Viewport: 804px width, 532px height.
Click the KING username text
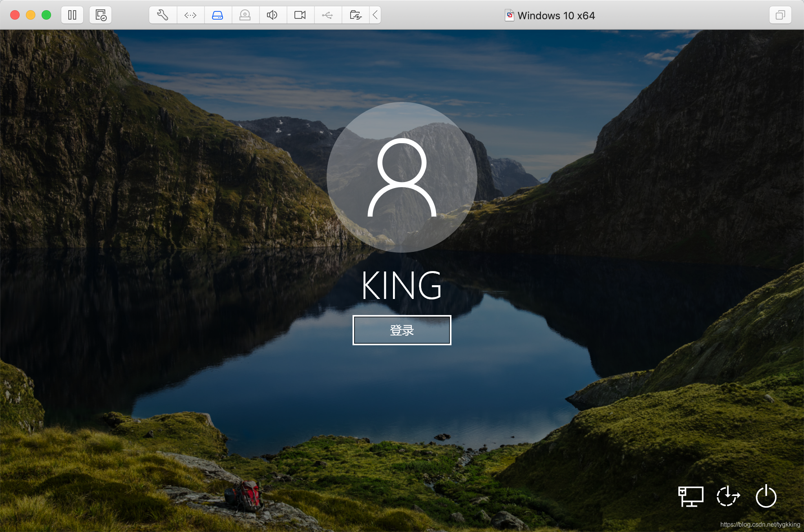(x=402, y=286)
